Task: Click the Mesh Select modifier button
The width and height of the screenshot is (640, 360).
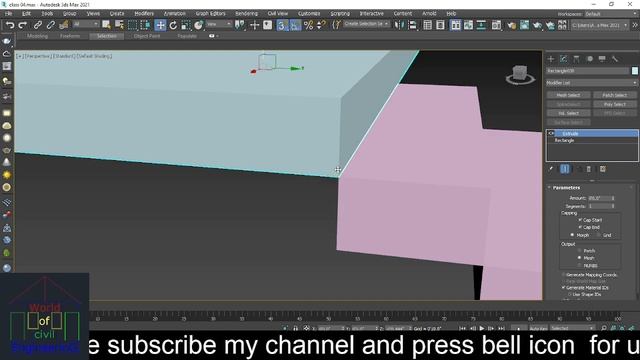Action: [x=569, y=95]
